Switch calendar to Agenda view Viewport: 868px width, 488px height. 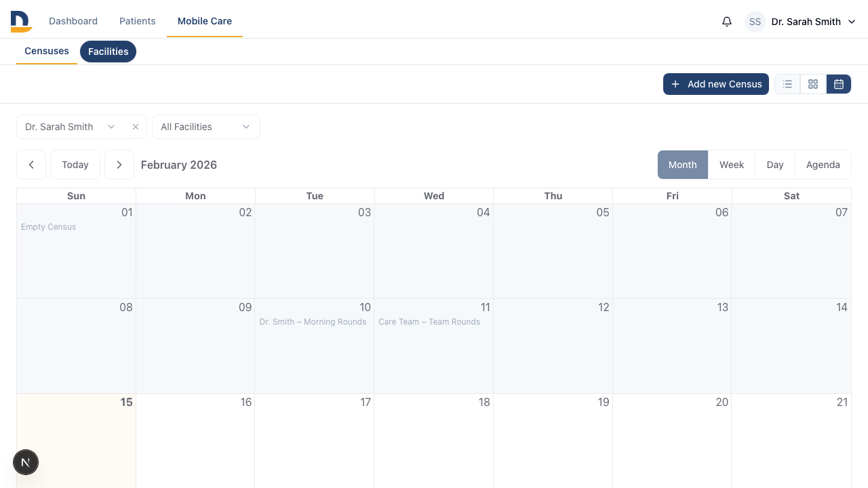pos(823,165)
